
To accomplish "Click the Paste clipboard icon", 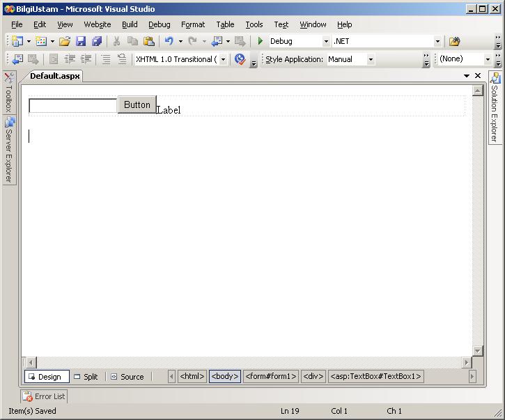I will point(148,42).
